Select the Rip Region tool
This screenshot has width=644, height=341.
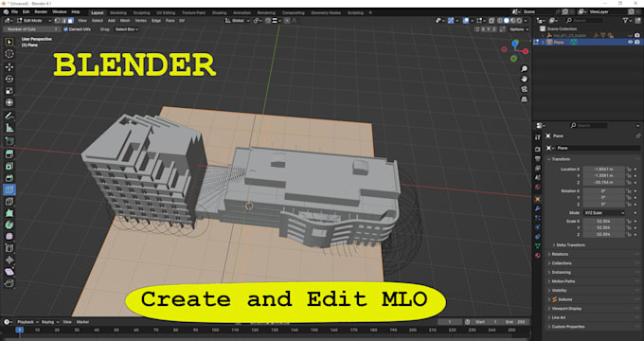pos(9,283)
